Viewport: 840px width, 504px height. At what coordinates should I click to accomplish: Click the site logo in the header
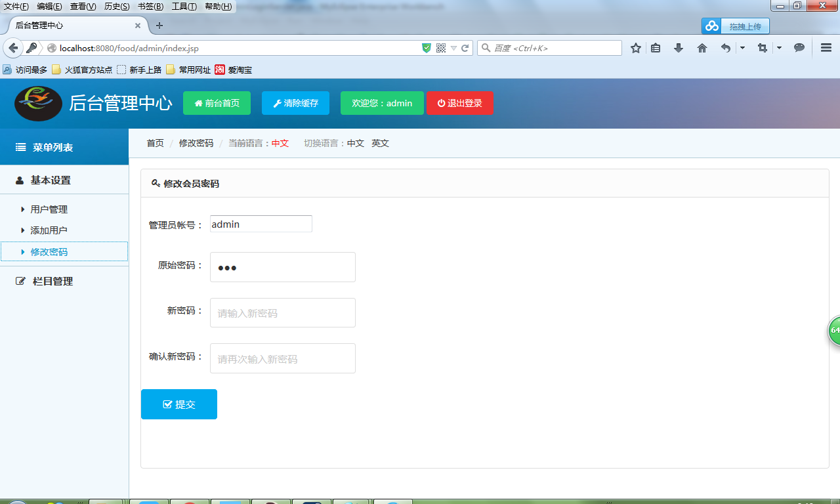click(38, 103)
